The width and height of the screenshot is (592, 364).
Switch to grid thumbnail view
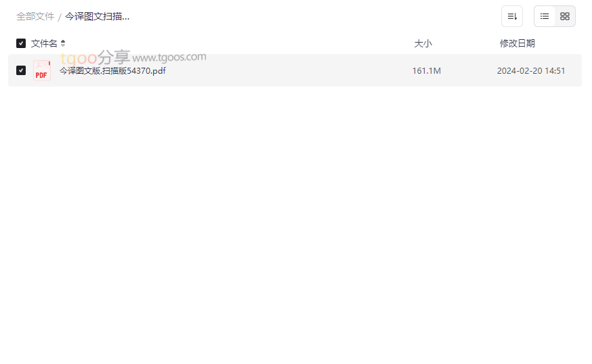(x=564, y=16)
